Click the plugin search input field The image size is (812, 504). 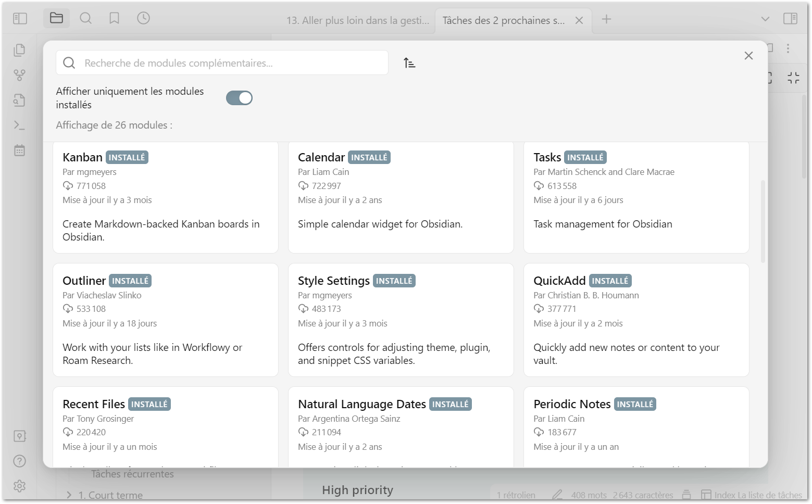tap(229, 63)
